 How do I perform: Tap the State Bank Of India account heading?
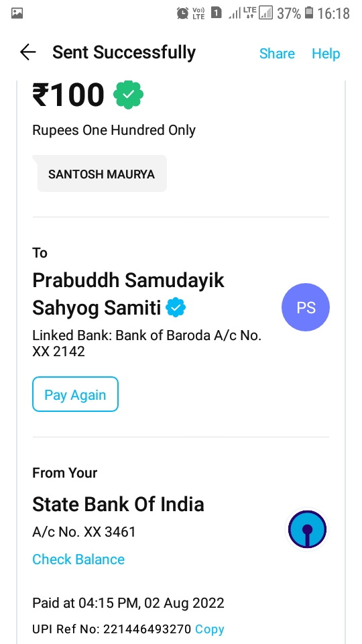(x=118, y=504)
